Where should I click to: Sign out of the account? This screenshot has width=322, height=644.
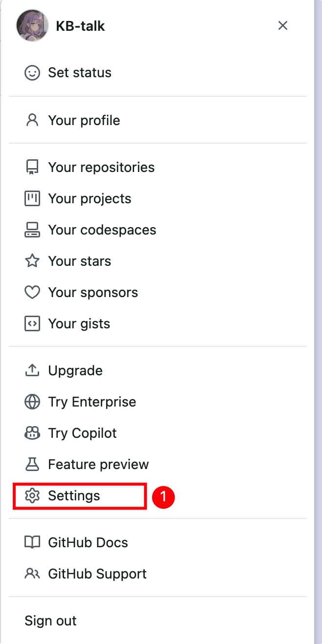click(x=50, y=621)
